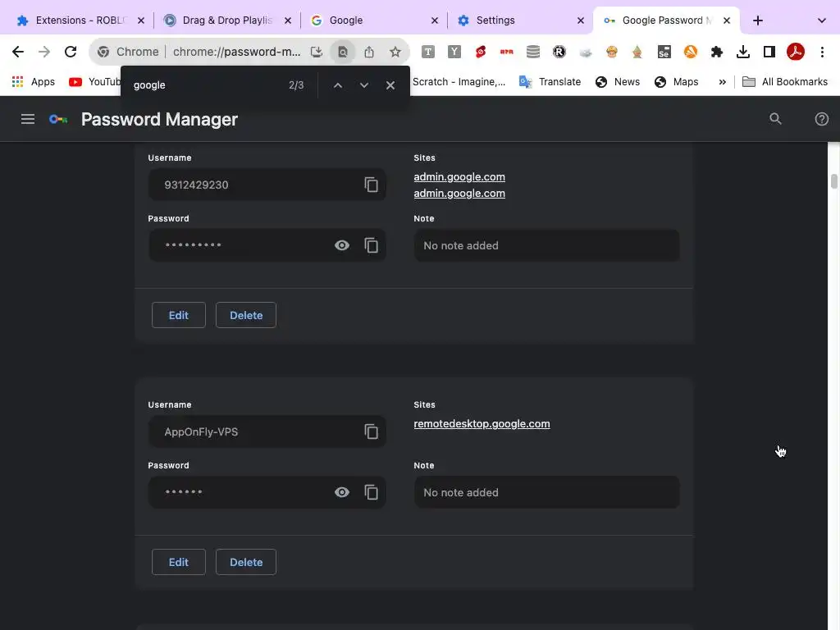Screen dimensions: 840x630
Task: Bookmark this tab with star icon
Action: point(395,52)
